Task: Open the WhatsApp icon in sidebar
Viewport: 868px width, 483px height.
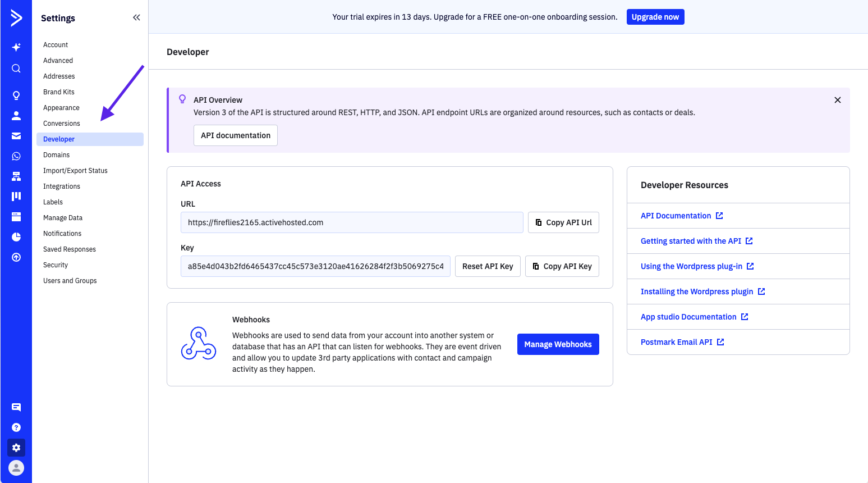Action: tap(16, 156)
